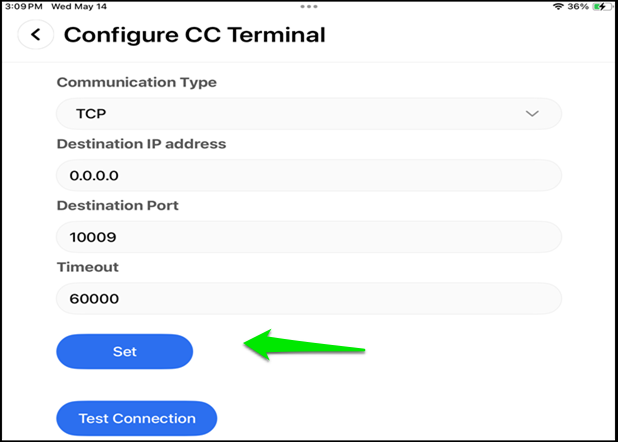The width and height of the screenshot is (618, 442).
Task: Tap the Wed May 14 date text
Action: (x=79, y=6)
